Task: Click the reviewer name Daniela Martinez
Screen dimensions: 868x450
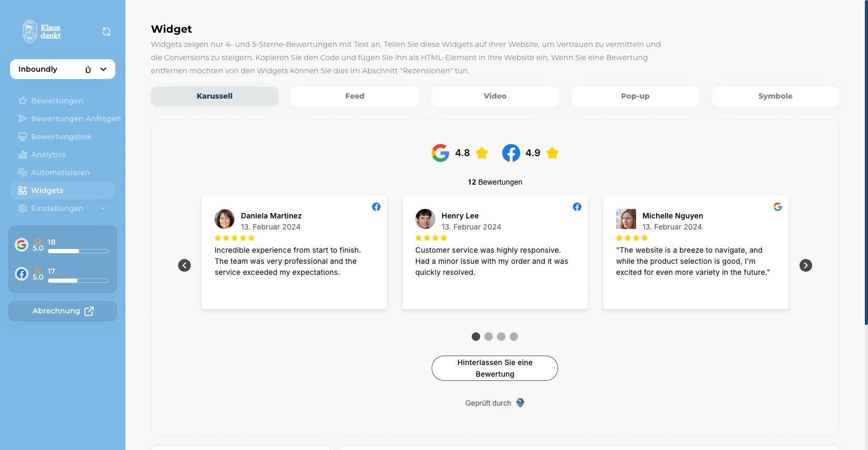Action: click(x=271, y=216)
